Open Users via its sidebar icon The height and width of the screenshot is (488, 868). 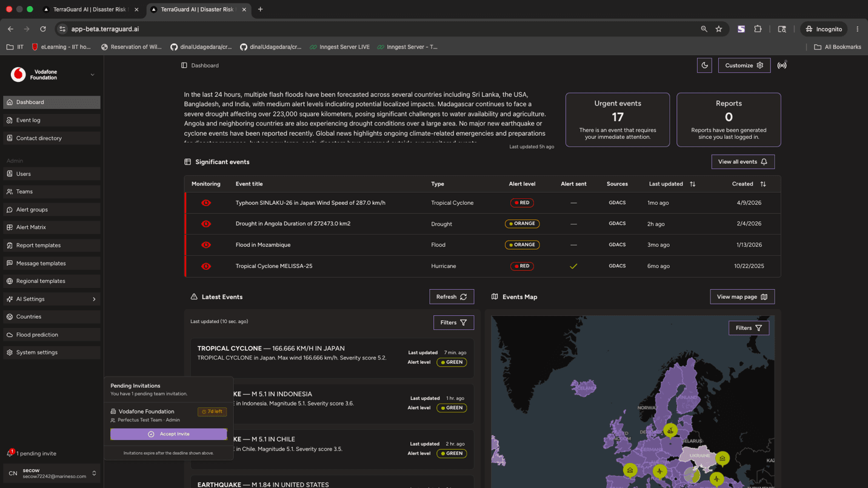[x=10, y=174]
